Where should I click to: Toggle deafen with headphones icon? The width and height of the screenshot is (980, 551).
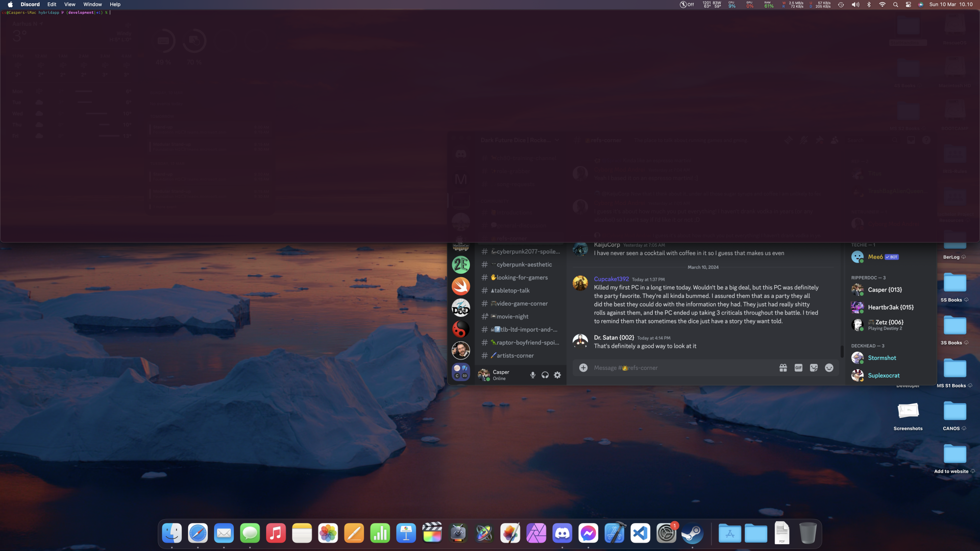(545, 375)
